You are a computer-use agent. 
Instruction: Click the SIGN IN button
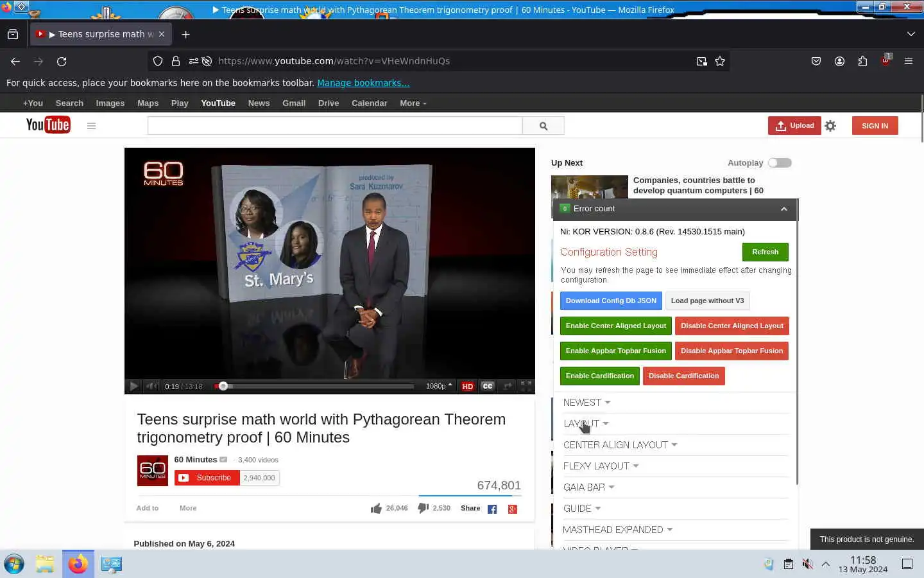click(x=875, y=126)
